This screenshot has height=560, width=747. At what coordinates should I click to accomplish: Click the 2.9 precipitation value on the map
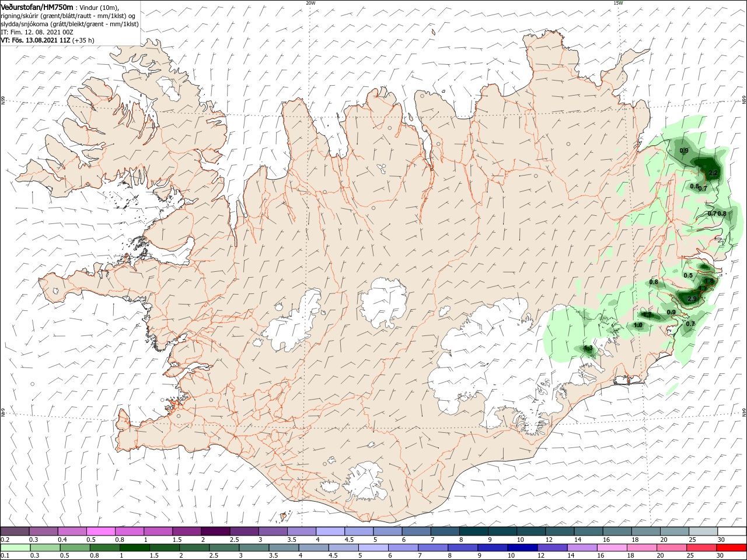click(x=692, y=299)
